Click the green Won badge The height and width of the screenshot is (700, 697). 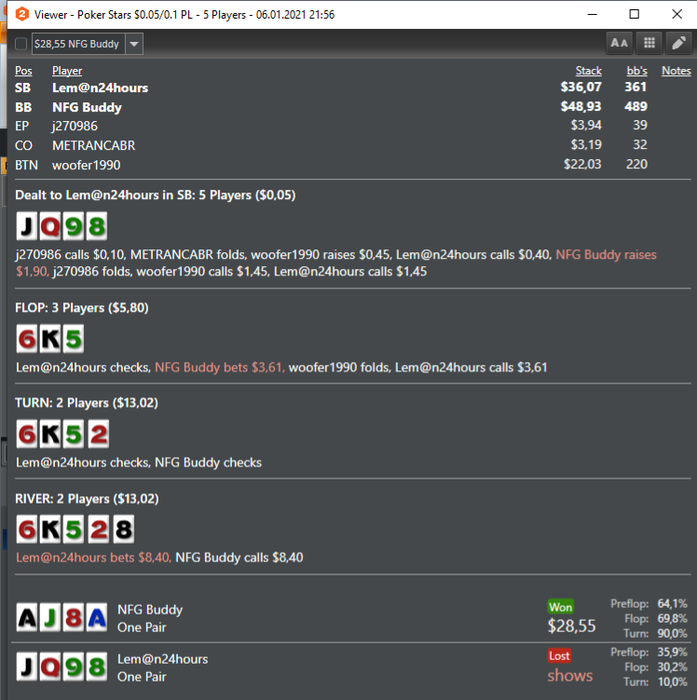click(560, 607)
